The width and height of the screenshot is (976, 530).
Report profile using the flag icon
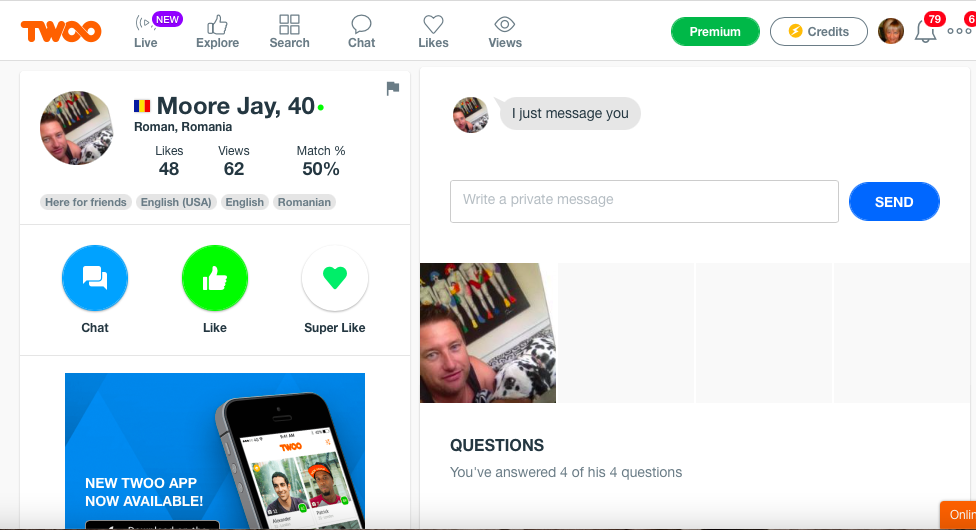tap(393, 88)
